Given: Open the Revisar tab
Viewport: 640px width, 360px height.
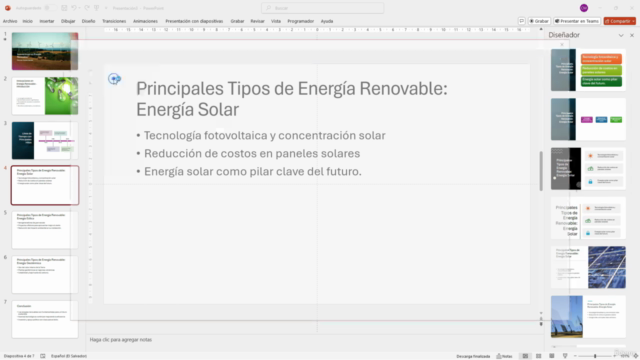Looking at the screenshot, I should point(257,21).
